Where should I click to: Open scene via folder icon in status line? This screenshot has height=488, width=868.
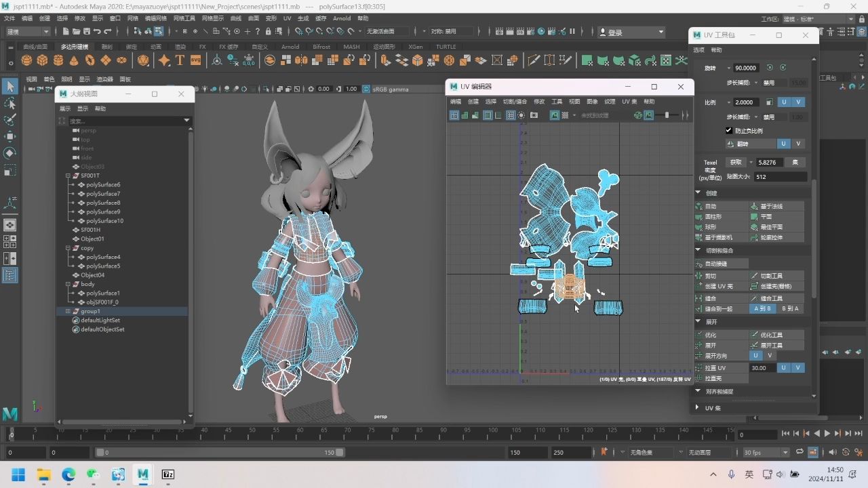(75, 31)
